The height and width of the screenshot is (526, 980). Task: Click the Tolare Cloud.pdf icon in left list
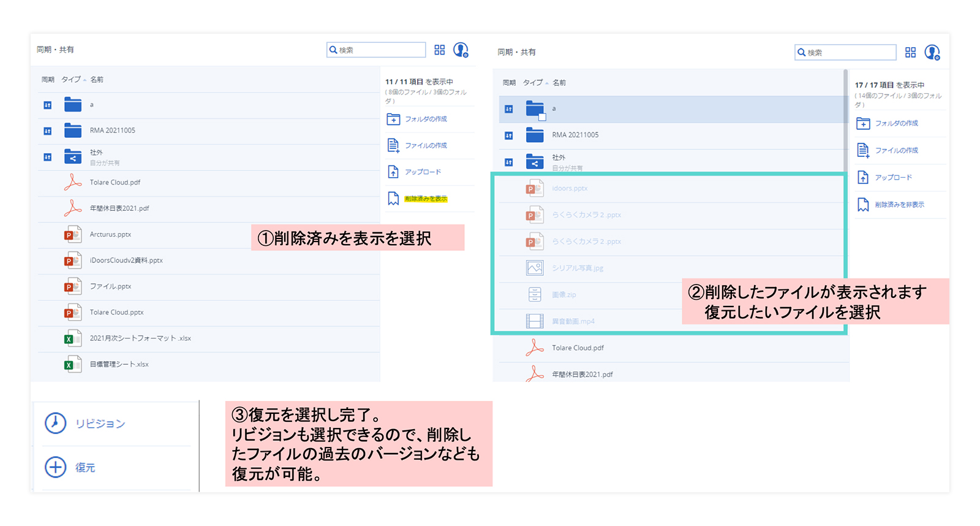(x=73, y=183)
